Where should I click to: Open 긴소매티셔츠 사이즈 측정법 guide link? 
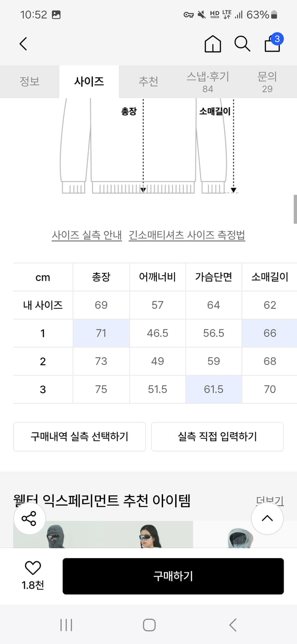[187, 236]
